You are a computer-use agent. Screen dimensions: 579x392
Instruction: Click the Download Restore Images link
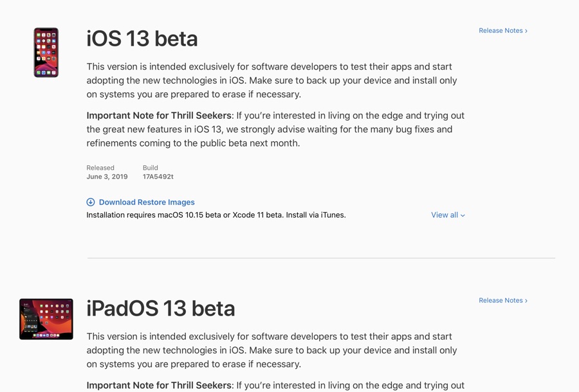pyautogui.click(x=147, y=202)
